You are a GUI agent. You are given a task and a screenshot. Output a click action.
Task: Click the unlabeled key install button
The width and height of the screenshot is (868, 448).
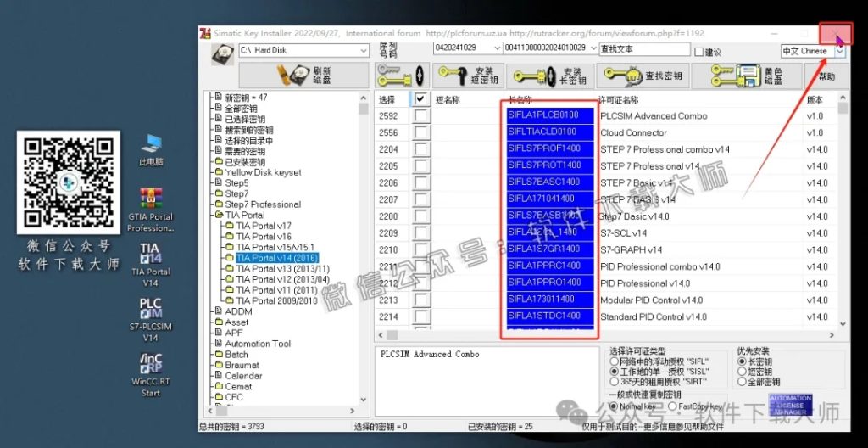tap(403, 76)
